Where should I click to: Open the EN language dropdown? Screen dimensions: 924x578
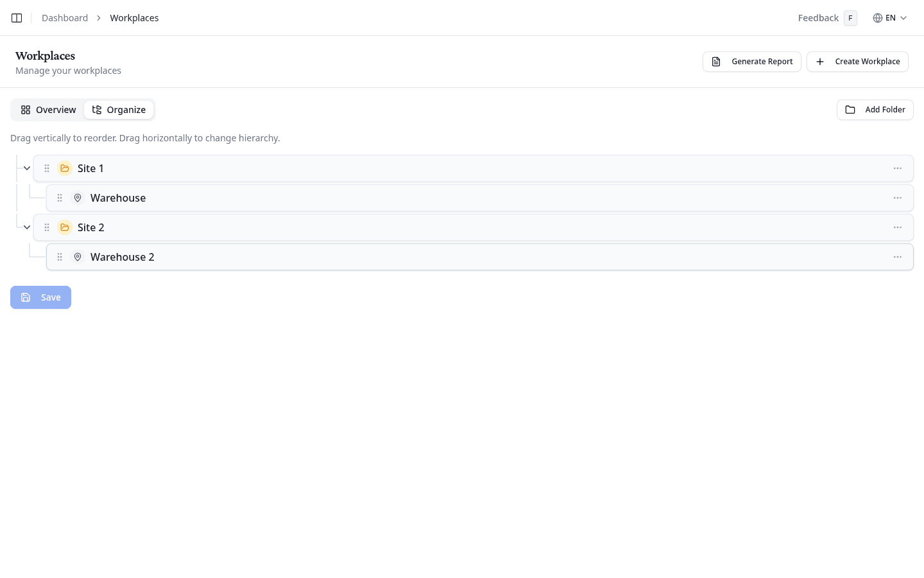pyautogui.click(x=891, y=17)
